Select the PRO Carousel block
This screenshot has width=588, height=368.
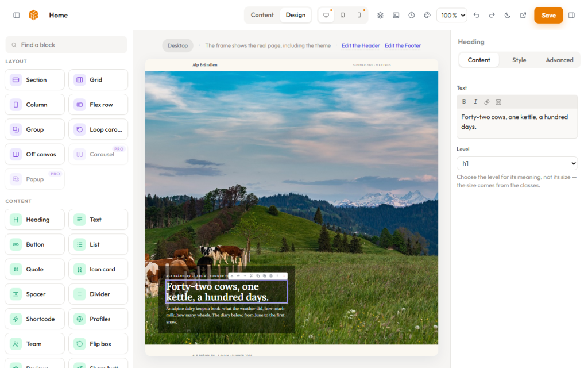tap(98, 154)
